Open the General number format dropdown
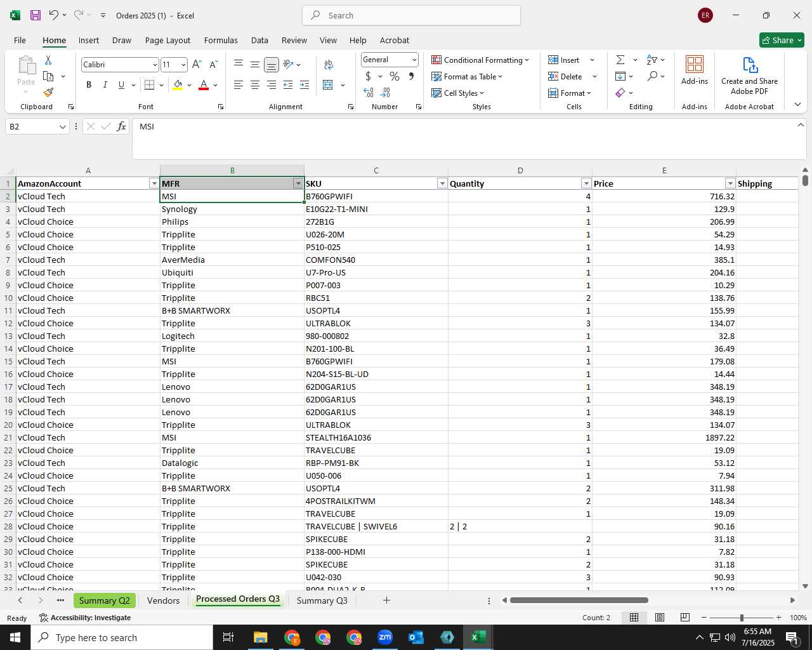The height and width of the screenshot is (650, 812). (x=414, y=60)
